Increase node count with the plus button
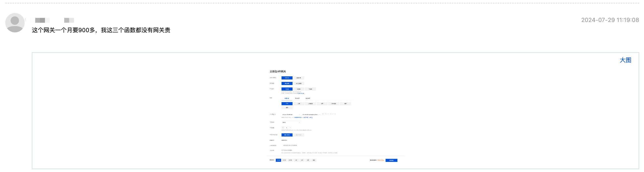The width and height of the screenshot is (644, 172). (290, 128)
